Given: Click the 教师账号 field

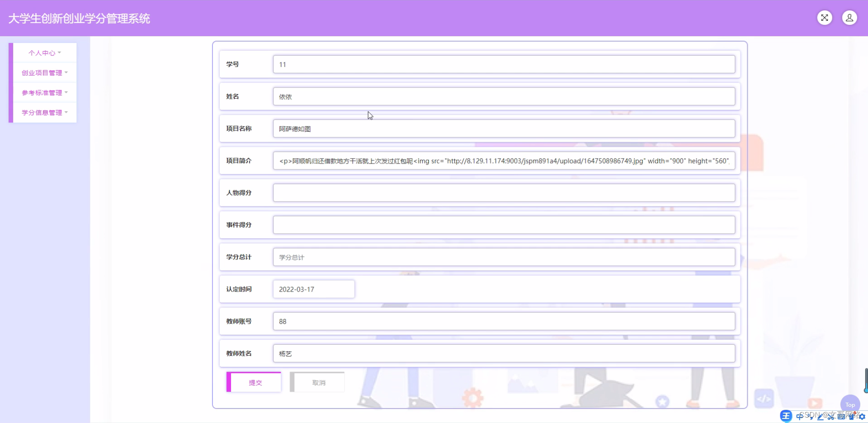Looking at the screenshot, I should click(504, 321).
